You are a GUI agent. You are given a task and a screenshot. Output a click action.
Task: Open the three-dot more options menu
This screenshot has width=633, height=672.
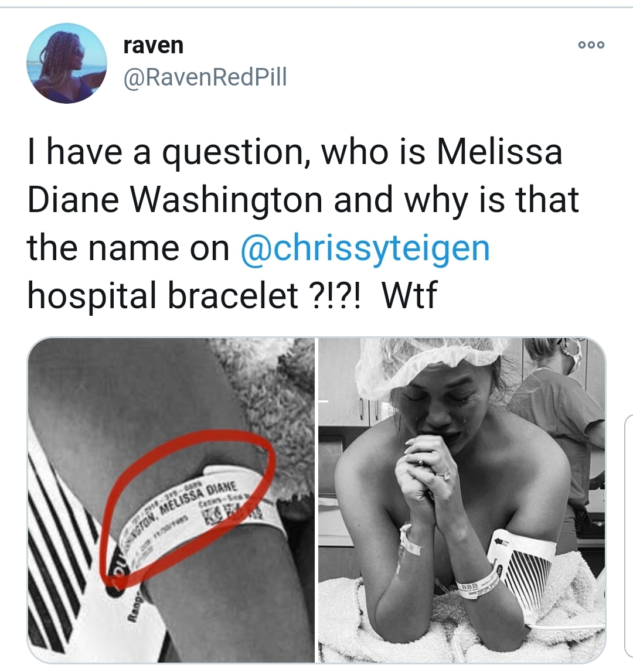point(591,45)
